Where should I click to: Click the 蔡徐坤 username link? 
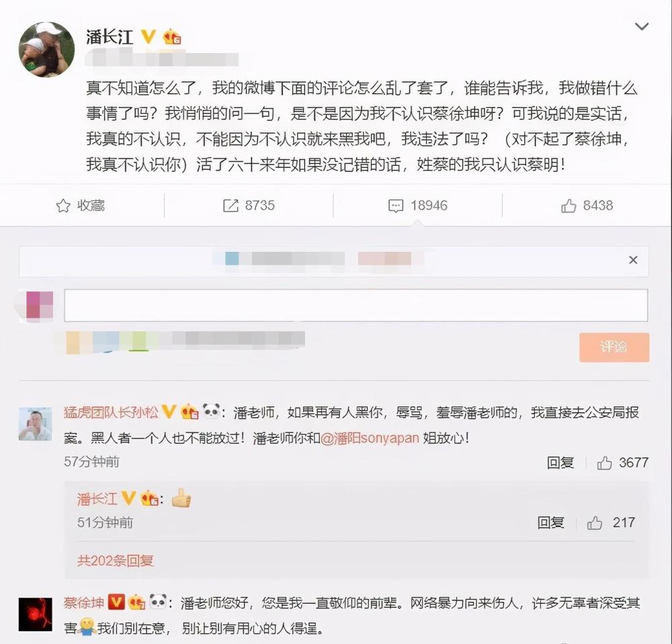click(x=84, y=602)
